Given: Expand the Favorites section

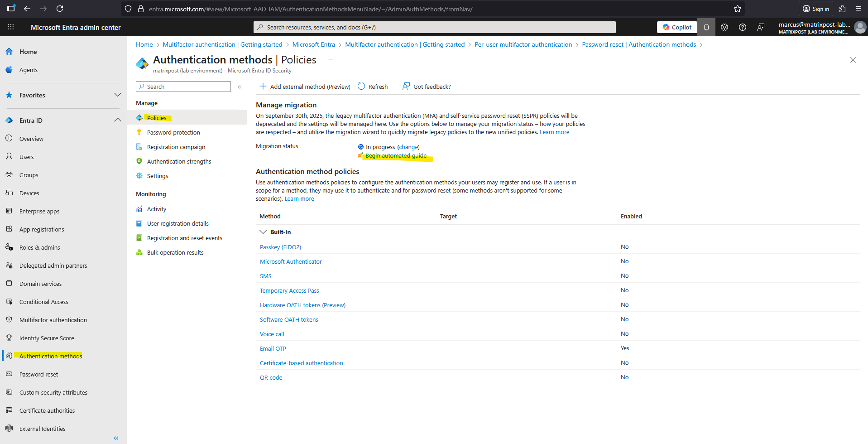Looking at the screenshot, I should (x=117, y=95).
